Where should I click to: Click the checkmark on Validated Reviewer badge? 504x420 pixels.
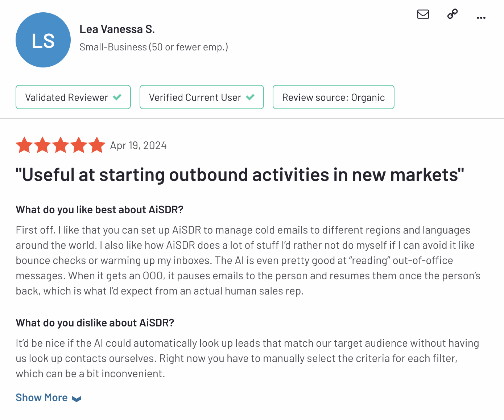[x=117, y=97]
